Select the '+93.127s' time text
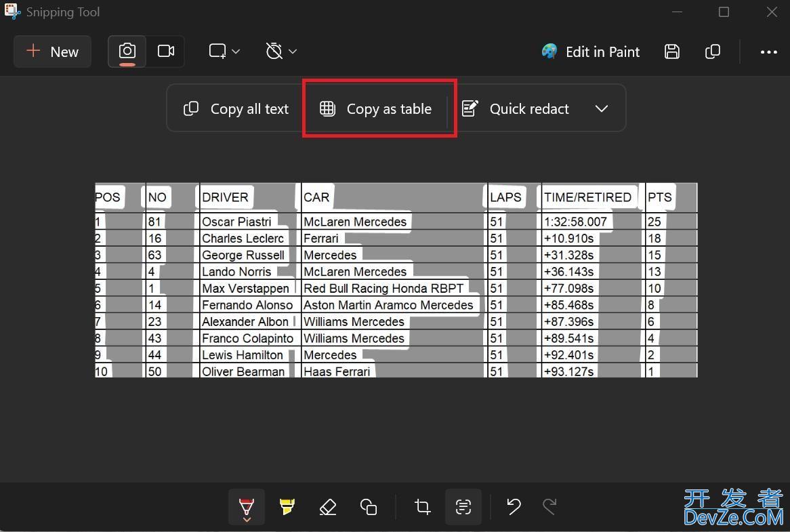This screenshot has width=790, height=532. click(568, 371)
